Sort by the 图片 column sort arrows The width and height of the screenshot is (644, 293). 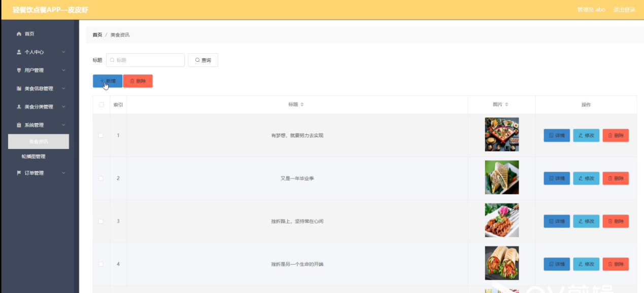(506, 105)
